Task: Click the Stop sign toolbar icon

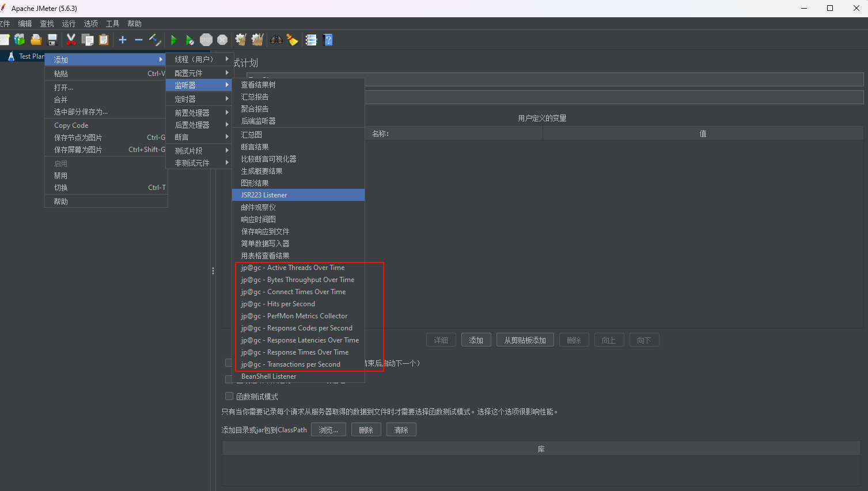Action: point(206,40)
